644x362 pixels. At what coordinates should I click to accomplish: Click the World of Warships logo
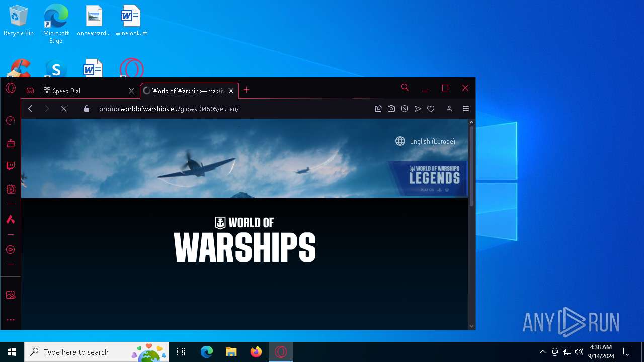pos(245,240)
